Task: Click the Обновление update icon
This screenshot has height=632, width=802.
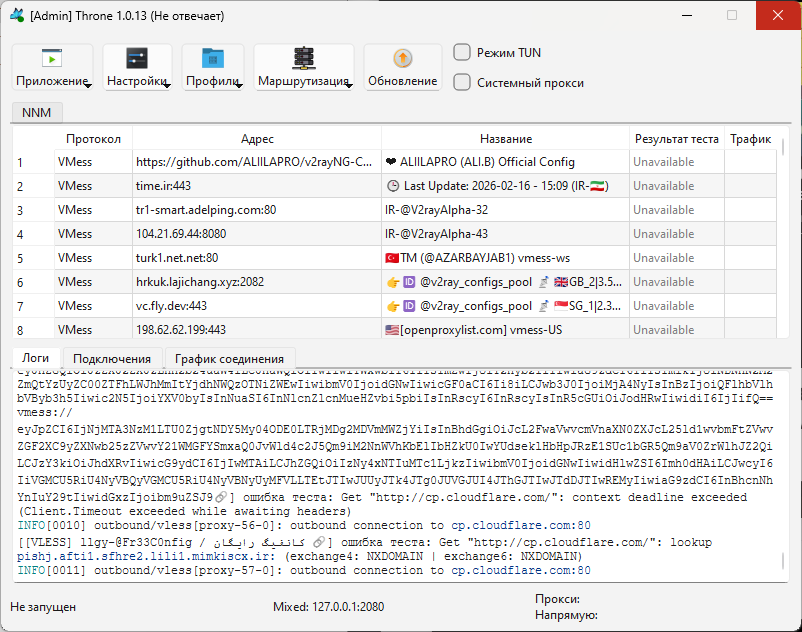Action: (x=402, y=58)
